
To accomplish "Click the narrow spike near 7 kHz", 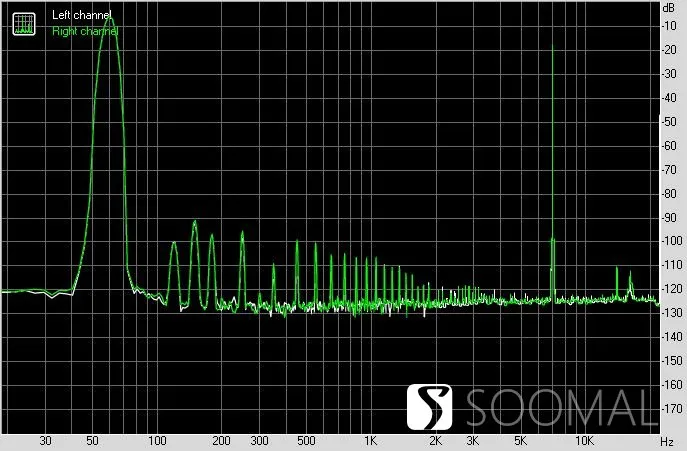I will 552,48.
